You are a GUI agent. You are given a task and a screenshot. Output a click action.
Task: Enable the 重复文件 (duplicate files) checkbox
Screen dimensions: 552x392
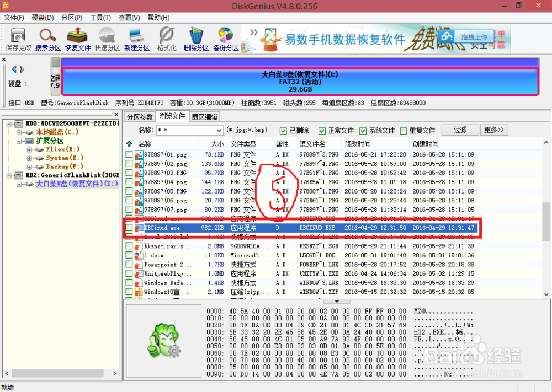pos(404,131)
